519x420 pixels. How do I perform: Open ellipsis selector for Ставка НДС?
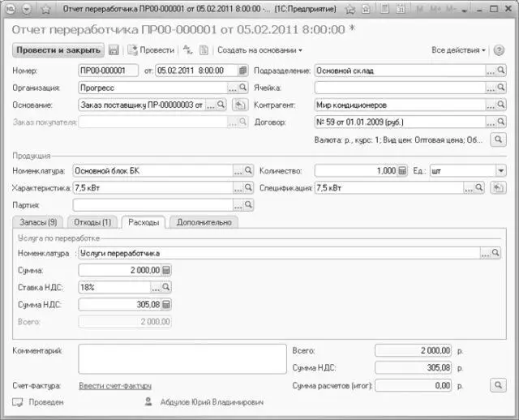(156, 287)
